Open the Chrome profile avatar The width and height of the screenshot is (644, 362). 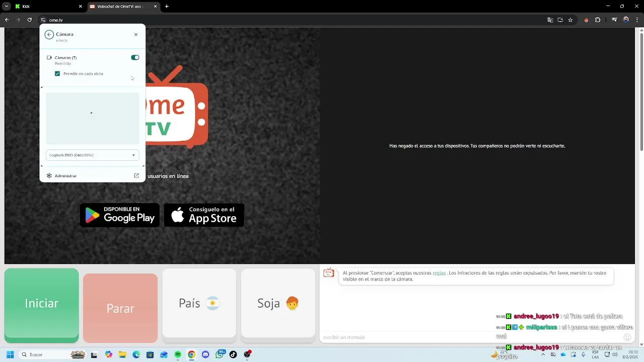tap(626, 20)
